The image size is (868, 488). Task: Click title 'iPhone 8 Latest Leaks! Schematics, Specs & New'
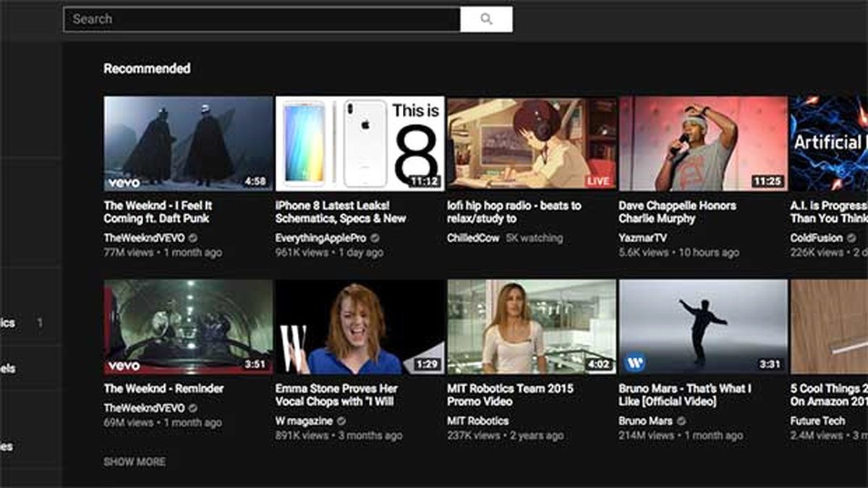[341, 212]
